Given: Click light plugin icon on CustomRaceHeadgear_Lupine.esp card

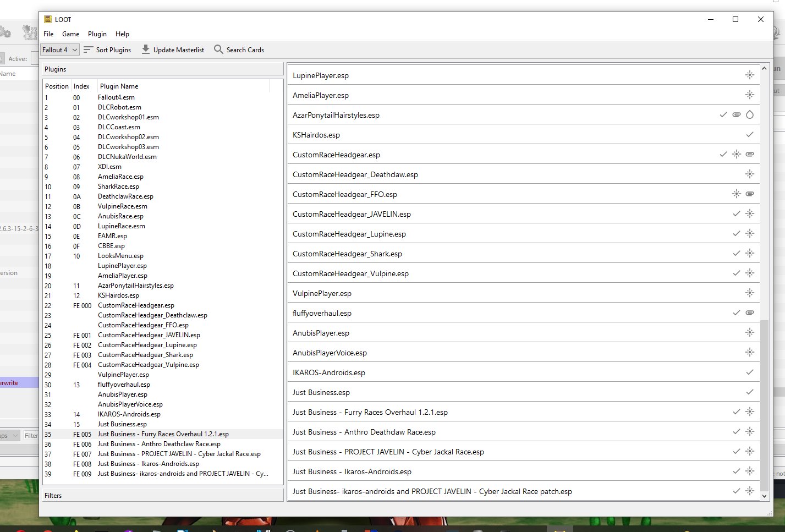Looking at the screenshot, I should click(749, 233).
